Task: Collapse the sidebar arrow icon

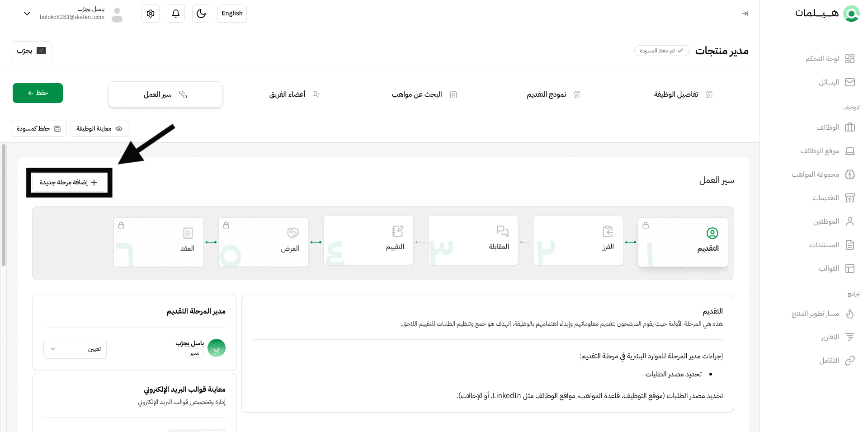Action: [x=745, y=14]
